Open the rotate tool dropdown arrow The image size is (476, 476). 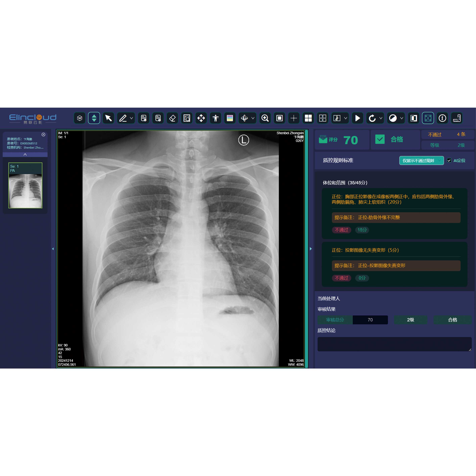[x=381, y=118]
